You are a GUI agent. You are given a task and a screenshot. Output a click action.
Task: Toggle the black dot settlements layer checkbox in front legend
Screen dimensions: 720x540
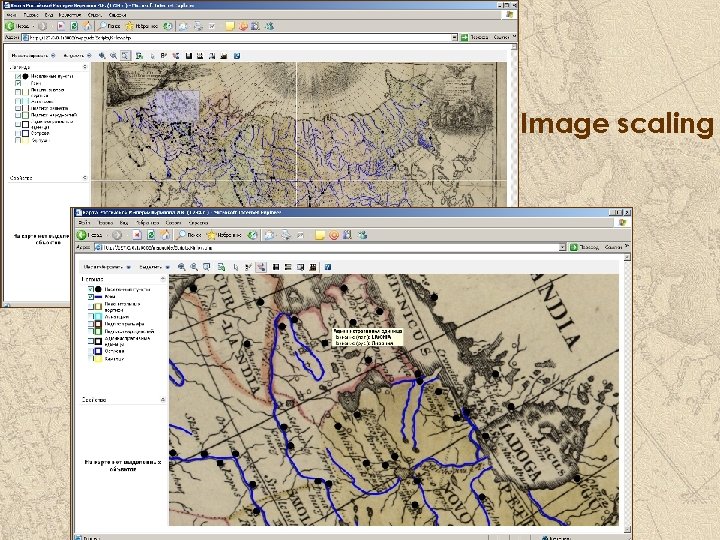click(92, 287)
